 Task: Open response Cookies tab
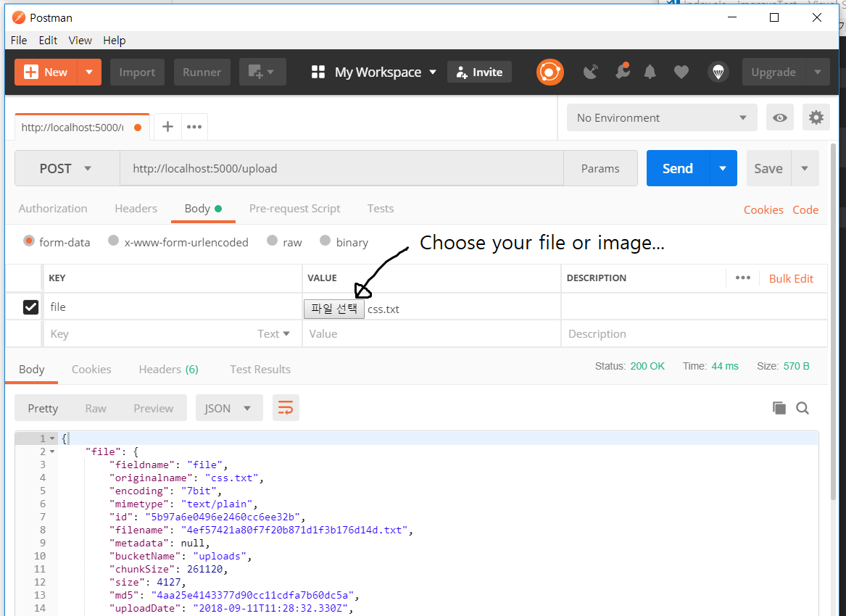pos(91,369)
